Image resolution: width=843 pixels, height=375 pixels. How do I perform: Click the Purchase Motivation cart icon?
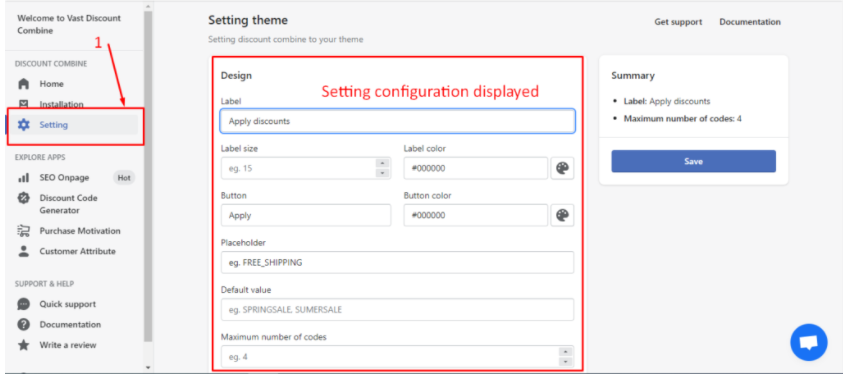pos(24,231)
